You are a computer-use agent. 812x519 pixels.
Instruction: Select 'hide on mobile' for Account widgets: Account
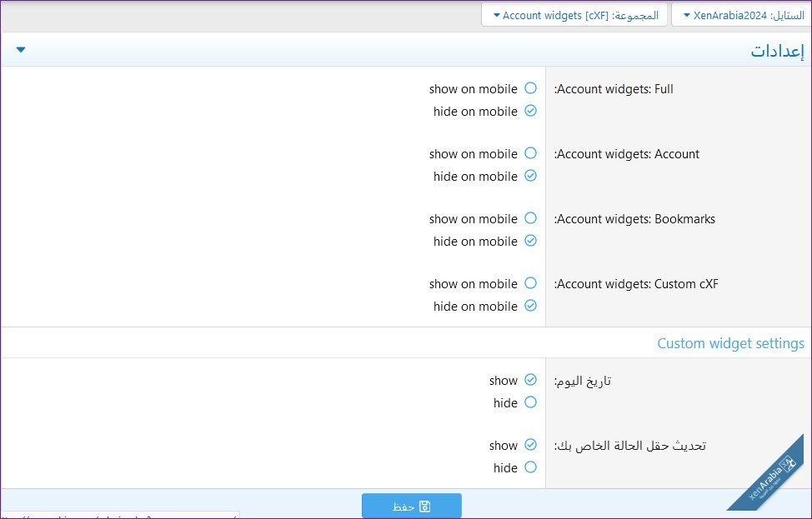(x=530, y=176)
